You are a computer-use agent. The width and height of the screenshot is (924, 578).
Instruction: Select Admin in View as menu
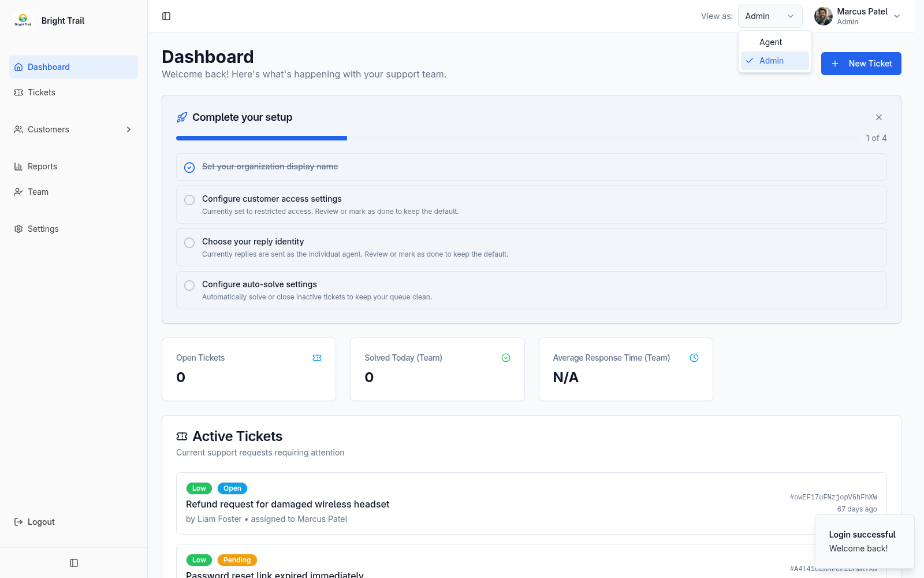click(775, 61)
